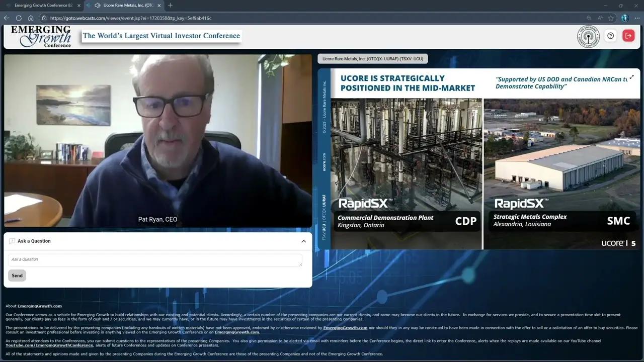Reload the webcast page
Viewport: 644px width, 362px height.
(19, 18)
